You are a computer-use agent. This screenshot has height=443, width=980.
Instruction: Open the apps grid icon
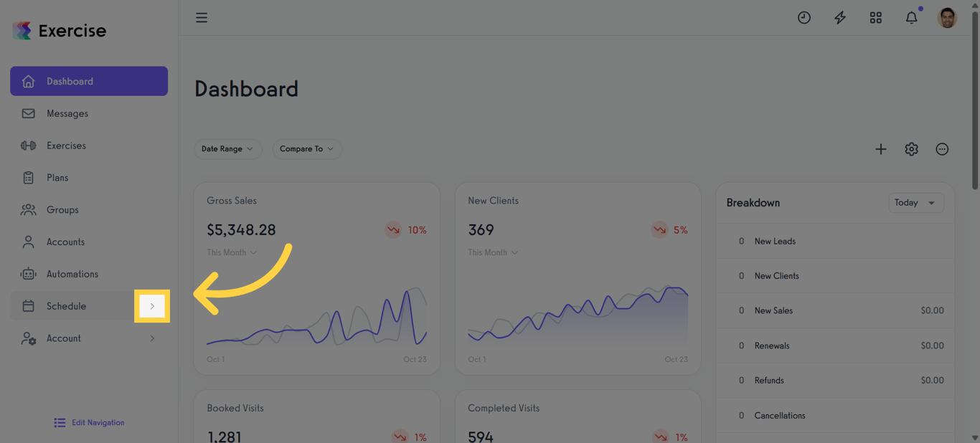pos(876,18)
